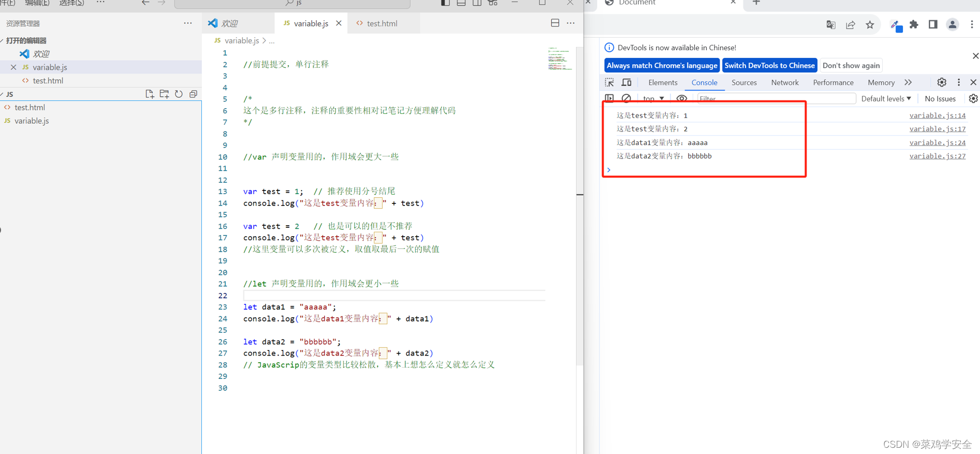Toggle the device toolbar in DevTools
The height and width of the screenshot is (454, 980).
626,82
